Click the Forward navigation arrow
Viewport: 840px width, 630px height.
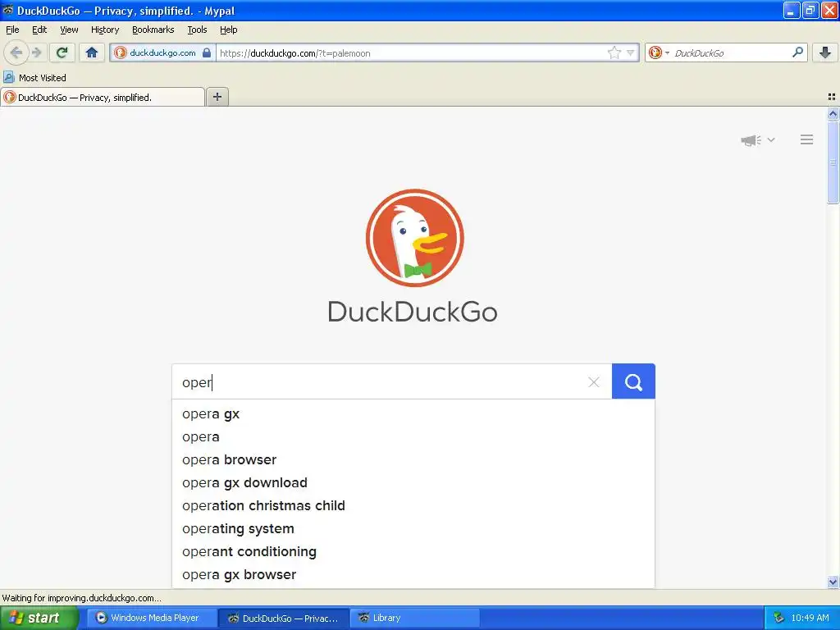(x=37, y=52)
